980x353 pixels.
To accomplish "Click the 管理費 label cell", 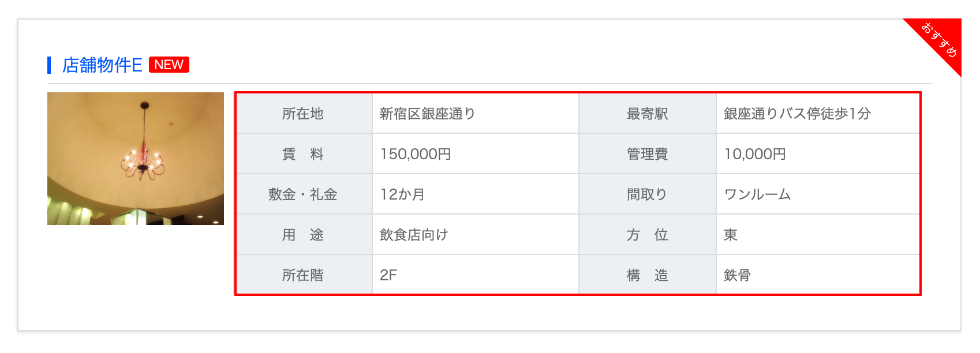I will tap(647, 154).
